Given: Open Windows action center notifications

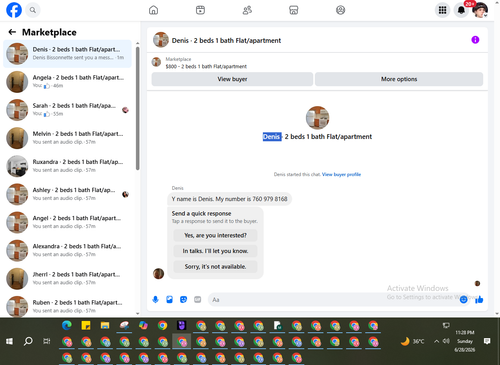Looking at the screenshot, I should click(x=487, y=341).
